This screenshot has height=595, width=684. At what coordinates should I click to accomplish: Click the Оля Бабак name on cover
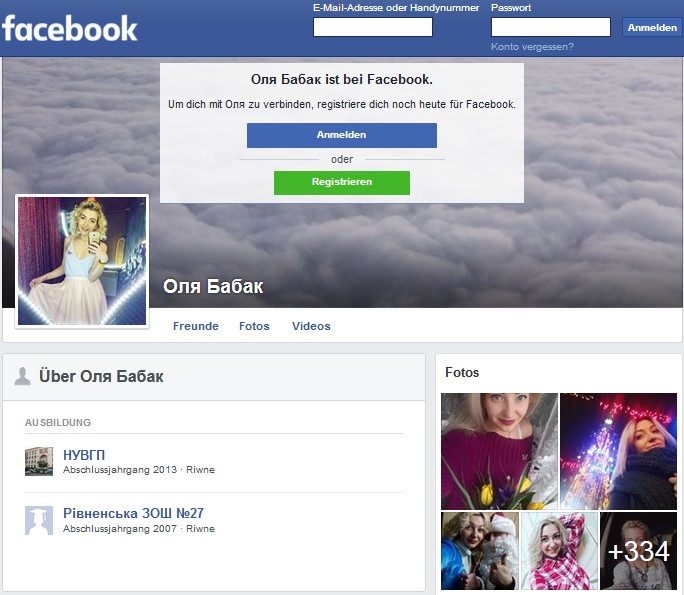[x=213, y=287]
